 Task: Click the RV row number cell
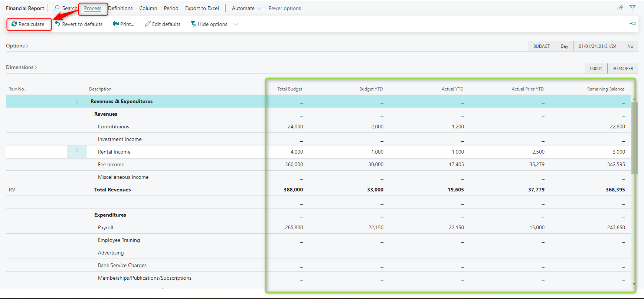(x=12, y=190)
